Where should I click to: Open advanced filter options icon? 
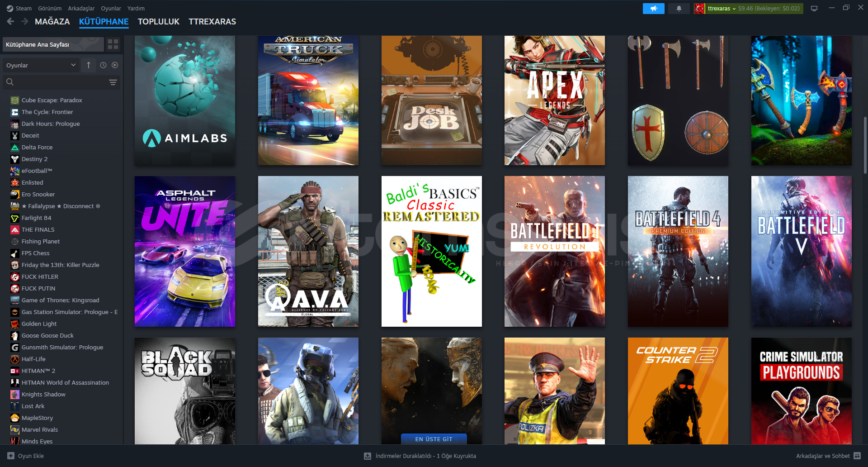(113, 82)
